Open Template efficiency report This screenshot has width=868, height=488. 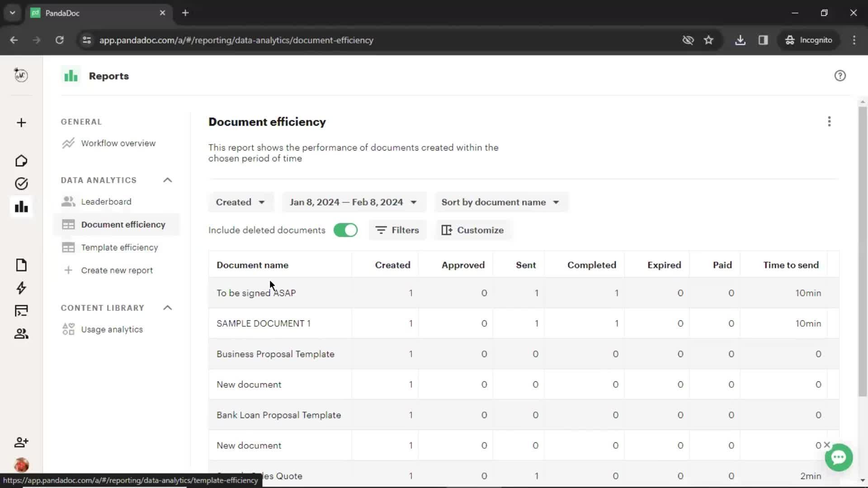[119, 248]
